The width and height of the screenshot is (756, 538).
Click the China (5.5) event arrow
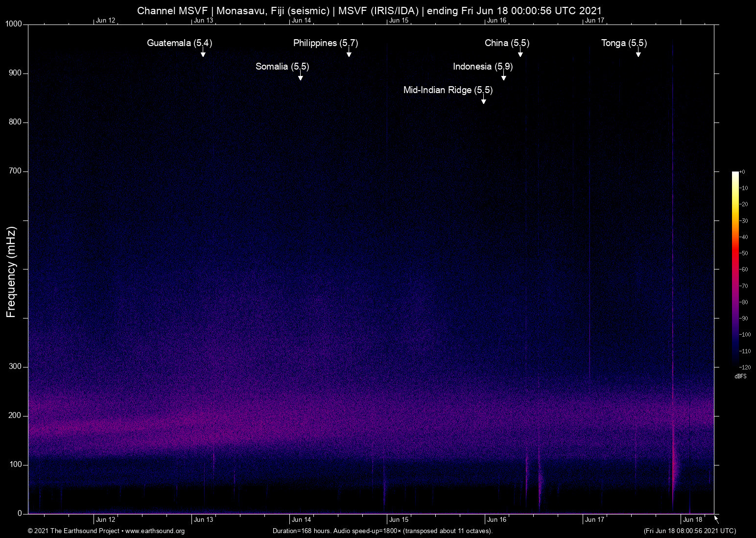pyautogui.click(x=520, y=53)
